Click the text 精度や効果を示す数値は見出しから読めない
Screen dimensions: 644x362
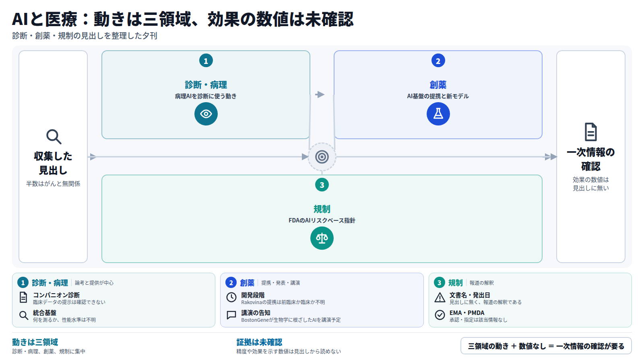pos(289,352)
